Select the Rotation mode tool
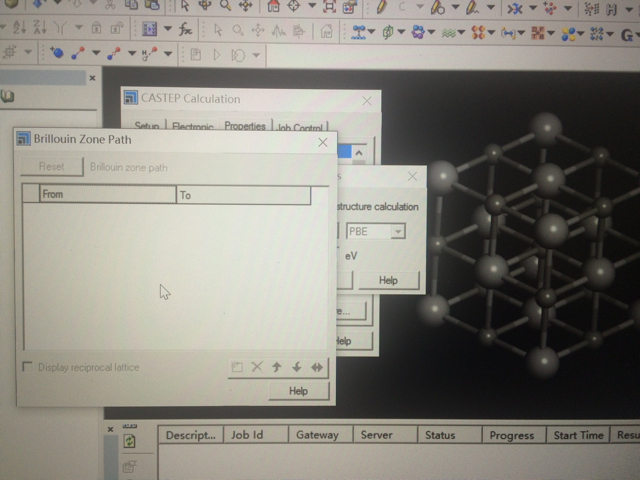 coord(205,5)
